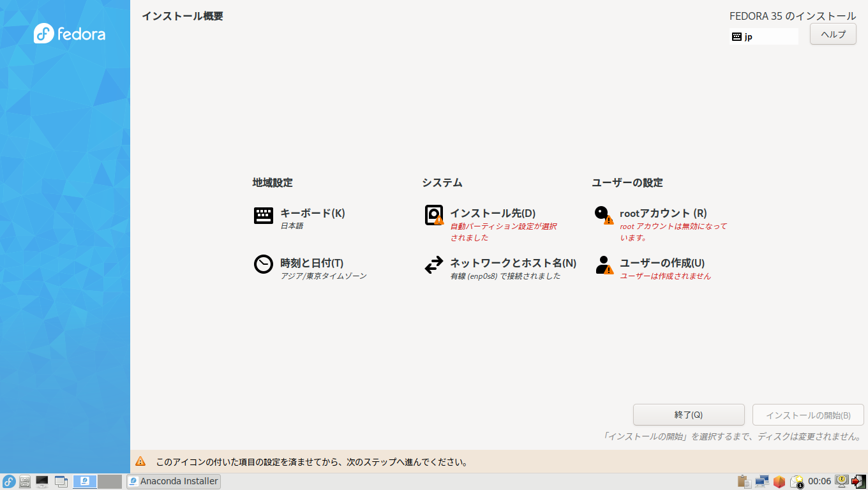Click the bottom warning bar message text
The height and width of the screenshot is (490, 868).
313,461
